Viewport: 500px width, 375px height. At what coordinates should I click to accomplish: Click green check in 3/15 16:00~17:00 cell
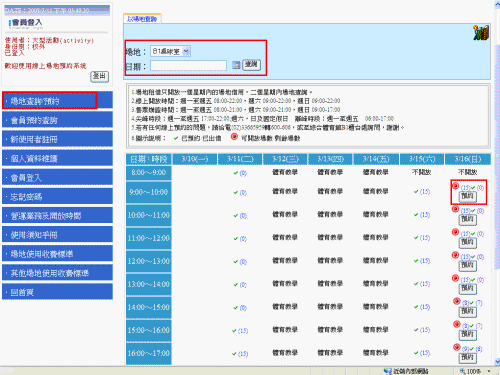pyautogui.click(x=416, y=353)
